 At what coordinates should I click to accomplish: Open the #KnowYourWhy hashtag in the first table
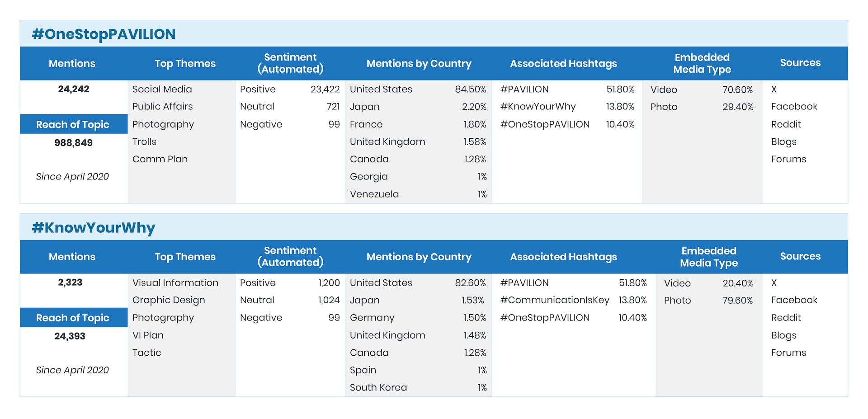(538, 106)
